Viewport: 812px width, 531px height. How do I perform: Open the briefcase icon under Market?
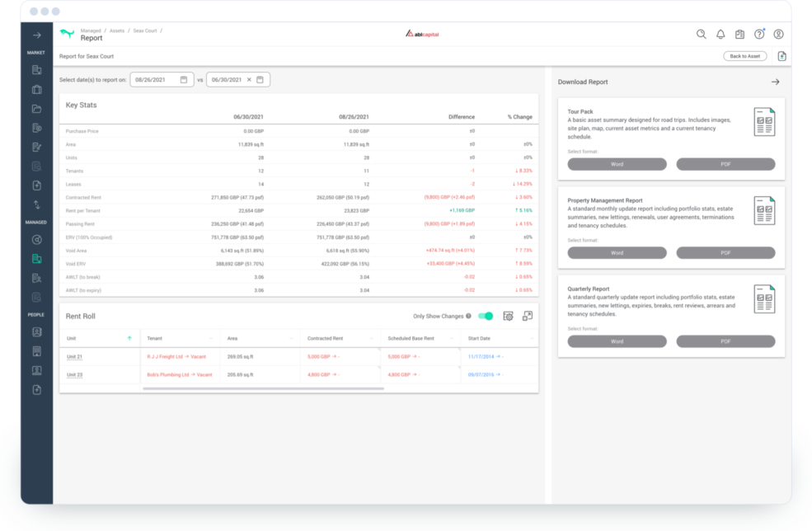pos(37,89)
